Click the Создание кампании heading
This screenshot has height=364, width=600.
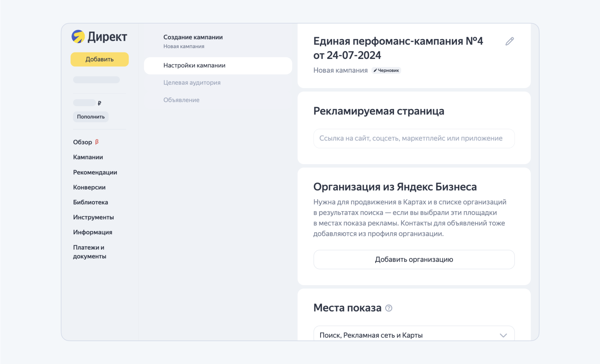tap(193, 37)
